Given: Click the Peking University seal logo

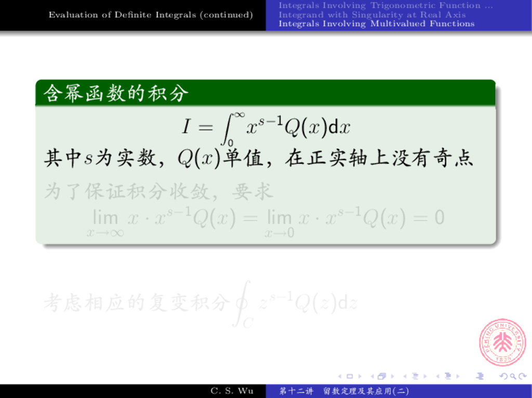Looking at the screenshot, I should [x=502, y=342].
